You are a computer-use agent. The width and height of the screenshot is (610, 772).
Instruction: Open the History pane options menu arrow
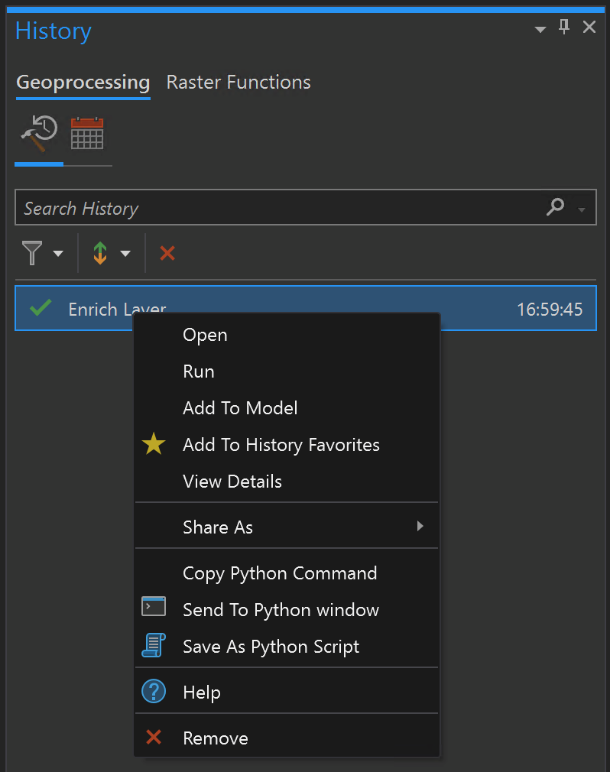point(541,29)
